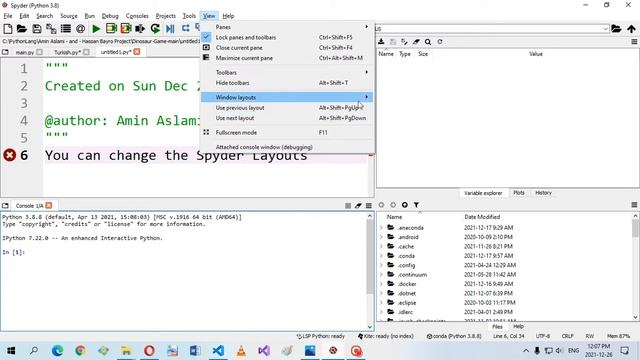Click the @ symbol finder icon
Image resolution: width=640 pixels, height=360 pixels.
point(80,29)
